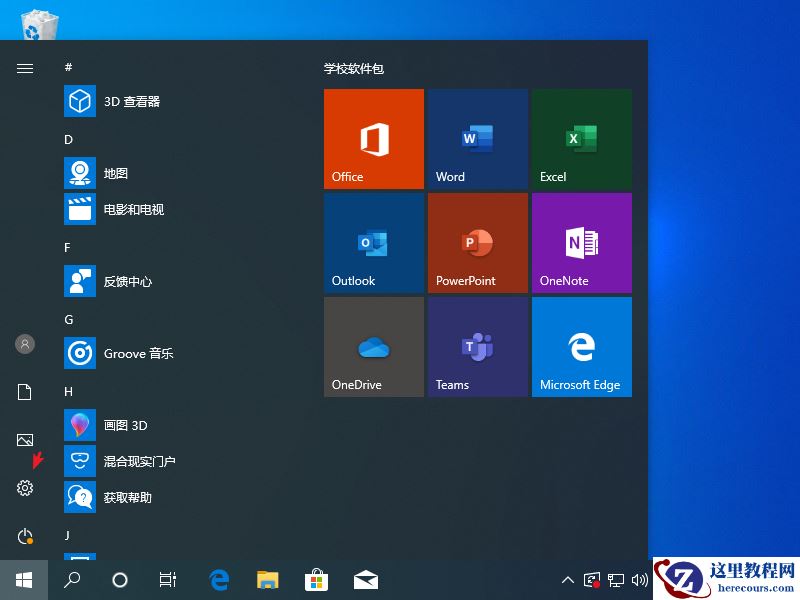The width and height of the screenshot is (800, 600).
Task: Open the PowerPoint tile
Action: (x=477, y=242)
